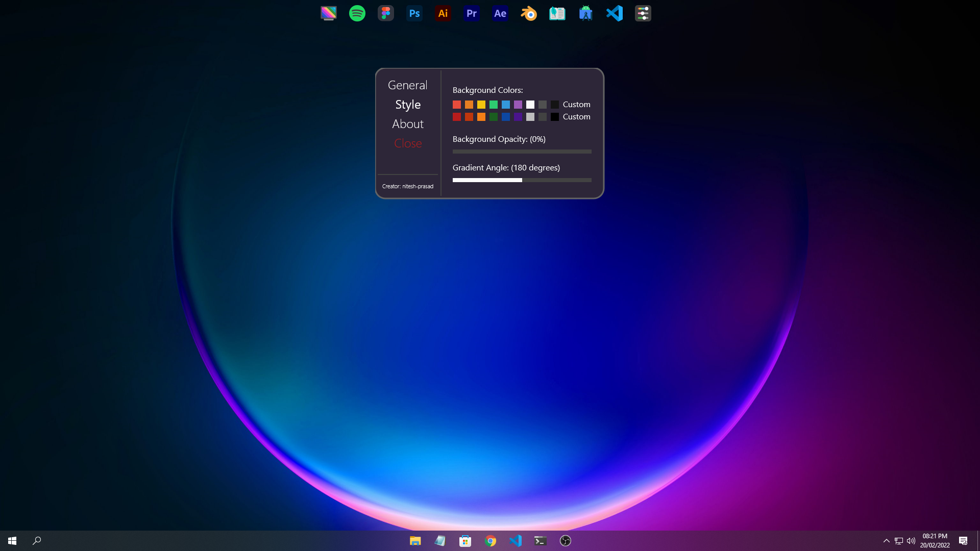Image resolution: width=980 pixels, height=551 pixels.
Task: Launch Adobe After Effects
Action: (501, 13)
